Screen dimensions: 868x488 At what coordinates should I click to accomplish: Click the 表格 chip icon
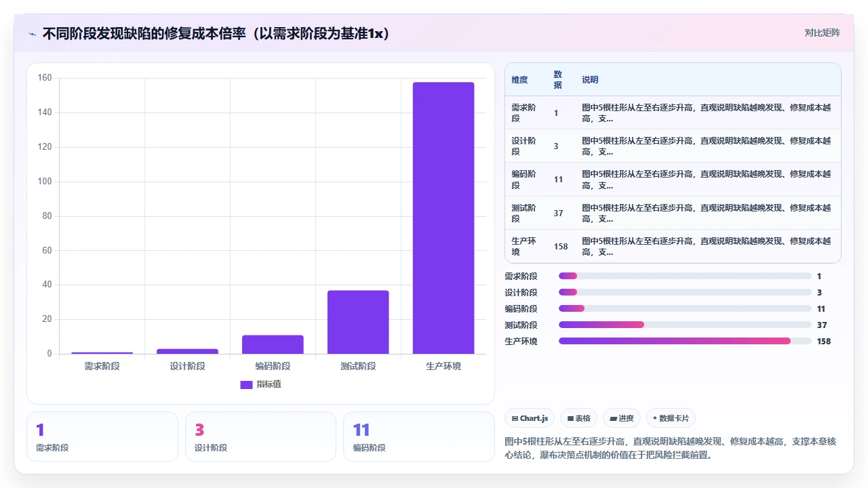(x=570, y=419)
